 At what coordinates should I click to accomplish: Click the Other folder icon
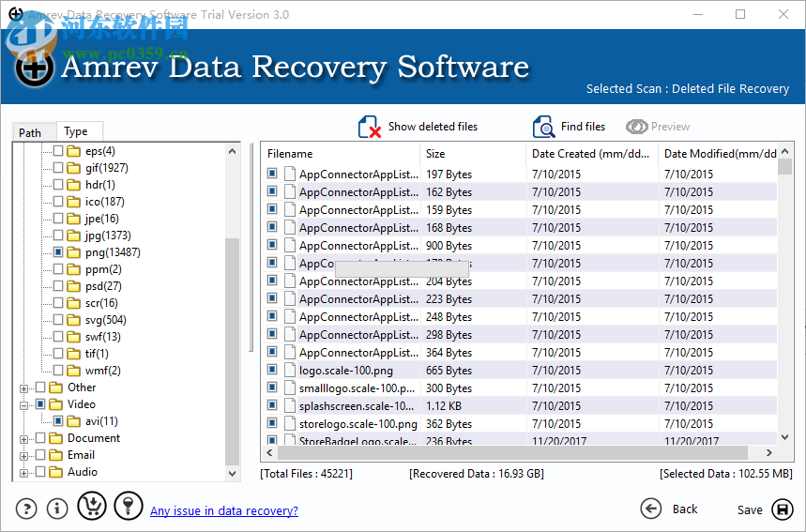tap(56, 388)
